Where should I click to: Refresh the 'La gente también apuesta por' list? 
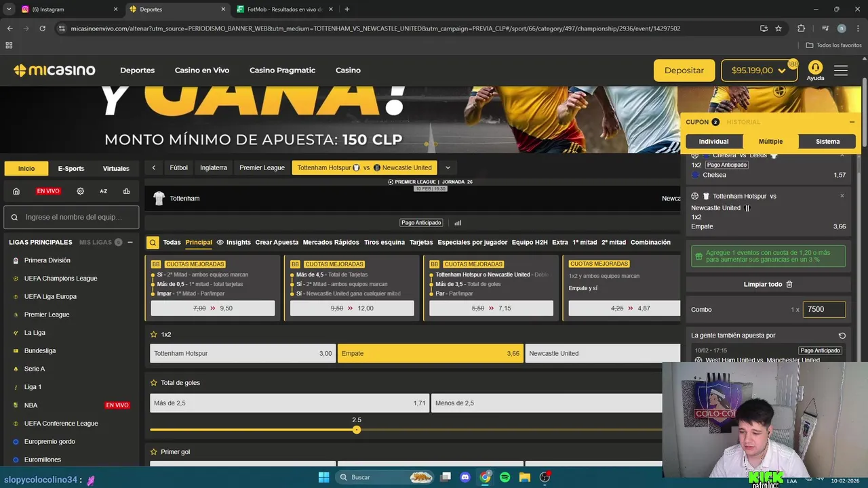coord(842,335)
